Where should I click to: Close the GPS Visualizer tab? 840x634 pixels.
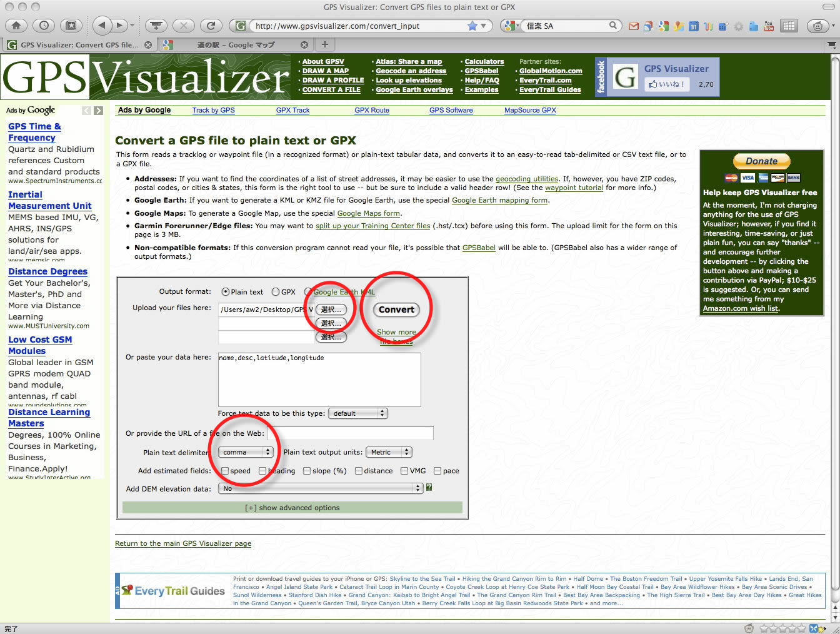click(148, 45)
